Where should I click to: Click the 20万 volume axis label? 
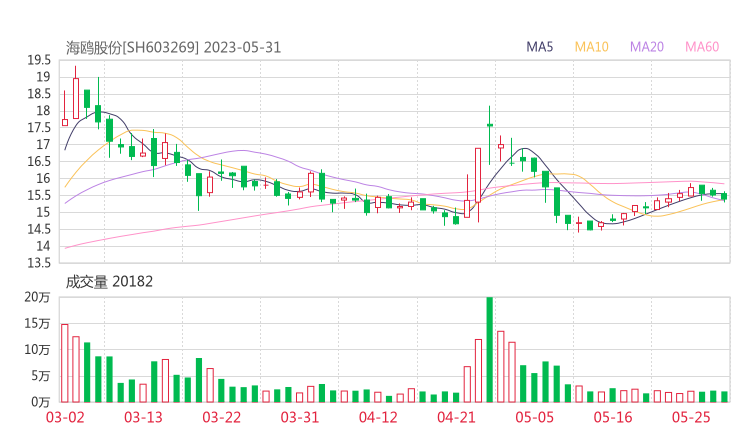pos(37,297)
